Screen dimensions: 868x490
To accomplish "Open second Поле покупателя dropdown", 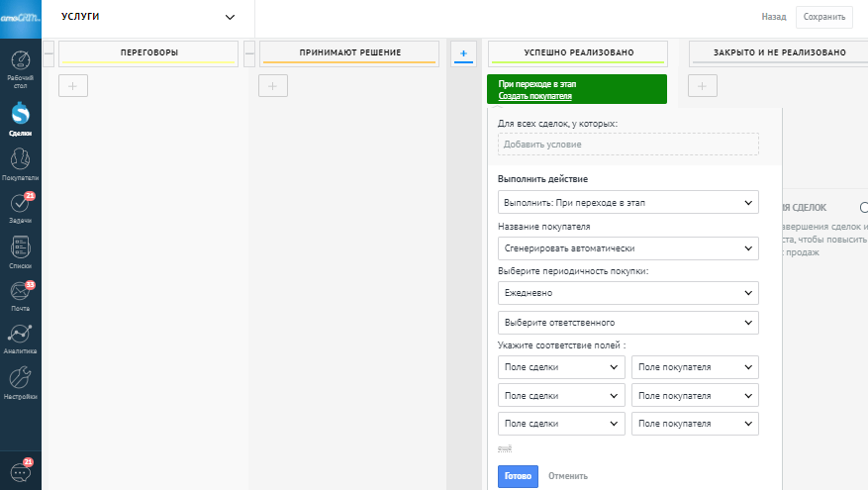I will point(695,396).
